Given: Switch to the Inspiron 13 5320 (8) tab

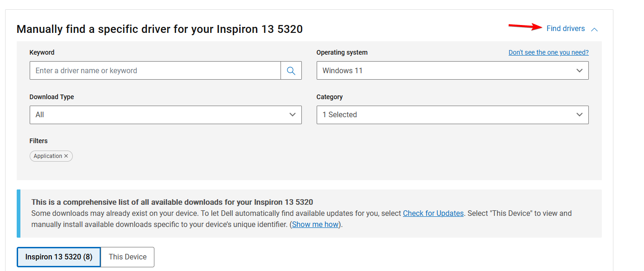Looking at the screenshot, I should tap(59, 257).
